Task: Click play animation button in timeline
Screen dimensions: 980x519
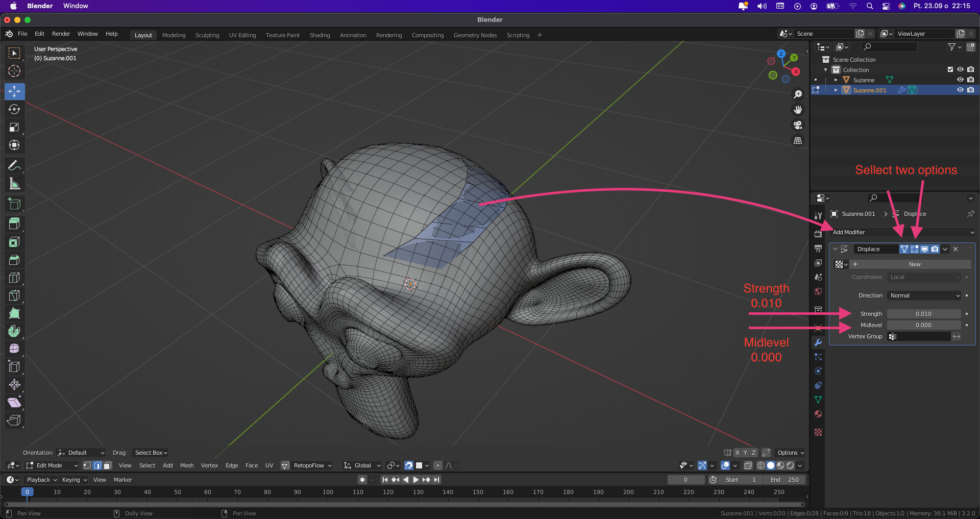Action: pyautogui.click(x=415, y=480)
